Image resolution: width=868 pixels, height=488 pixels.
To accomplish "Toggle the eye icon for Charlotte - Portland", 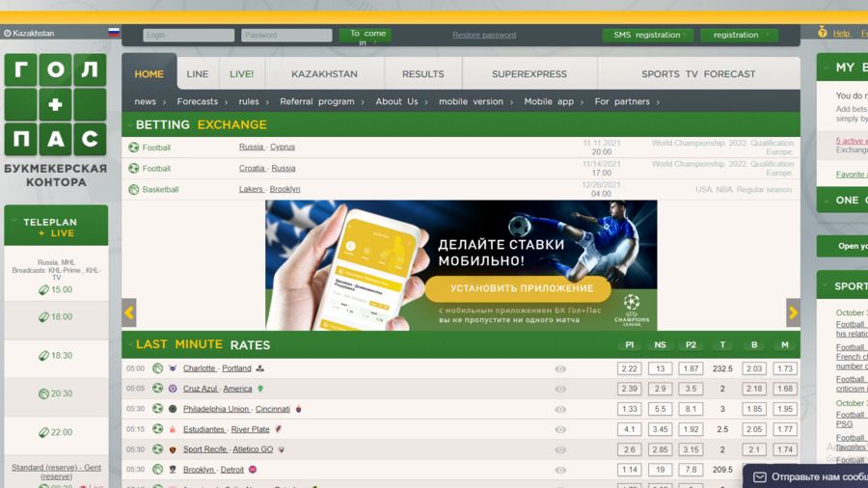I will [560, 368].
